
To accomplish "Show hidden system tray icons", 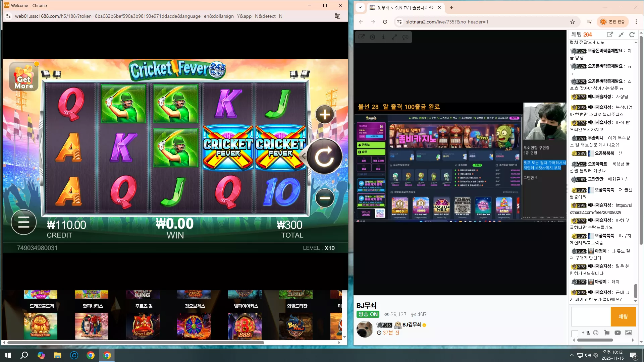I will coord(572,355).
